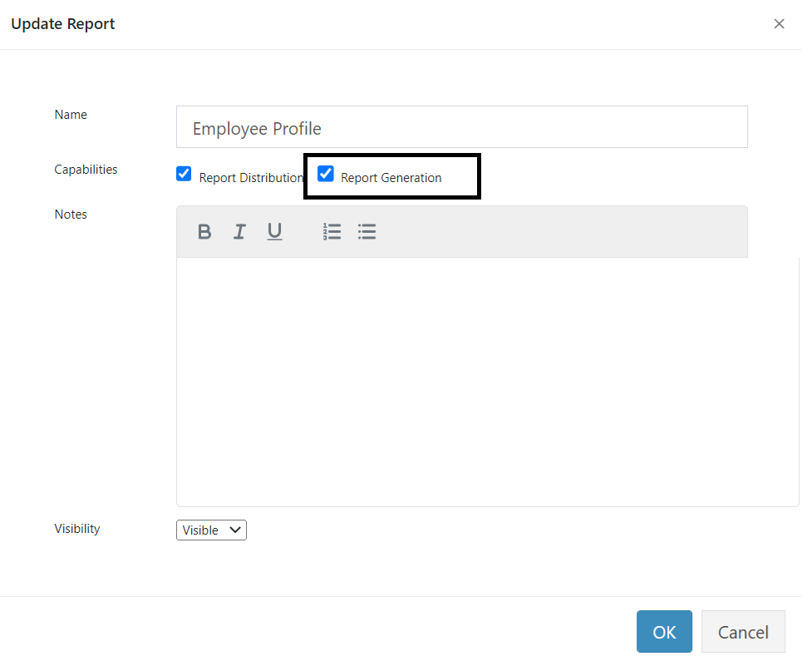Click inside the Employee Profile name field
The height and width of the screenshot is (661, 812).
(462, 127)
